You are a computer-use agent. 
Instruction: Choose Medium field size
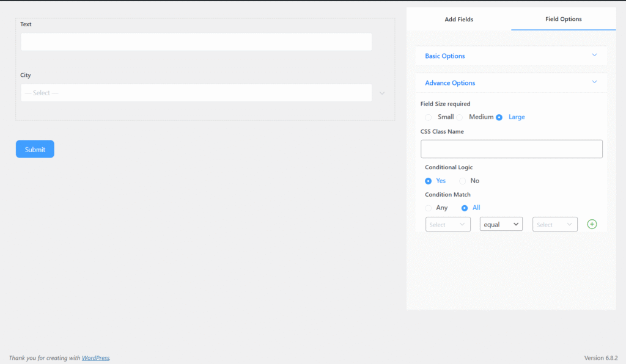[460, 117]
